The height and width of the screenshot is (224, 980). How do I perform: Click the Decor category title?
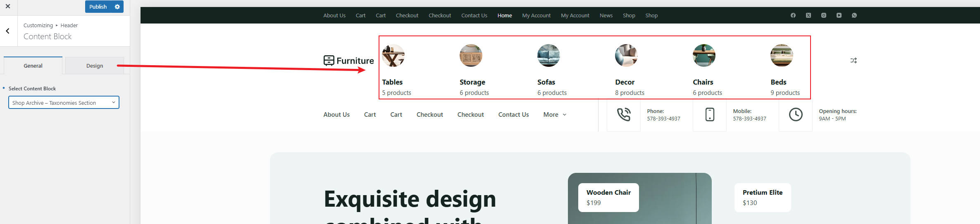point(625,82)
